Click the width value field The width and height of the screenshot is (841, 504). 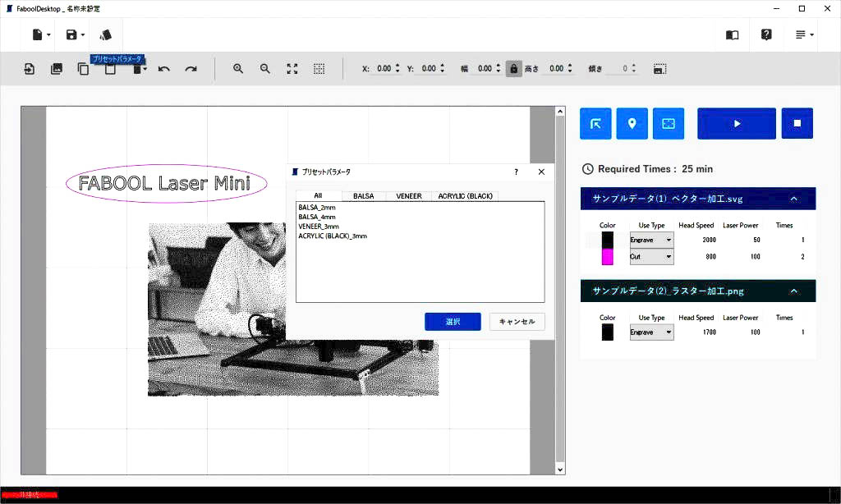coord(485,69)
